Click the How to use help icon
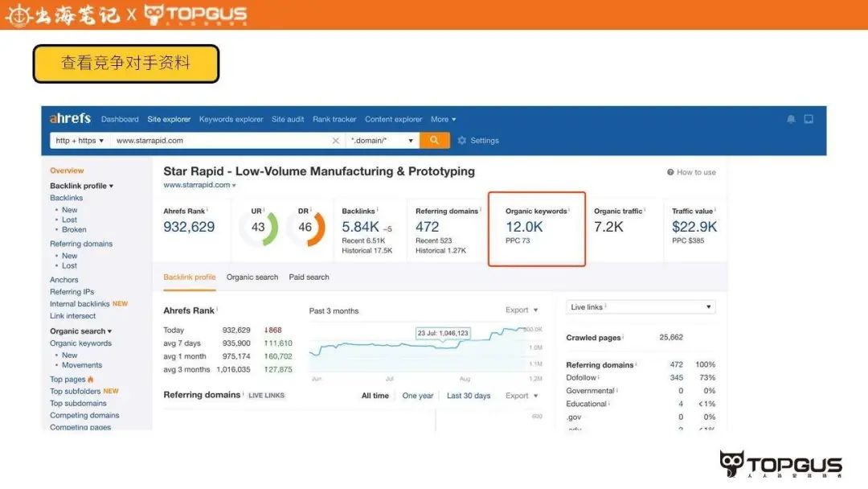This screenshot has width=868, height=489. (x=670, y=172)
